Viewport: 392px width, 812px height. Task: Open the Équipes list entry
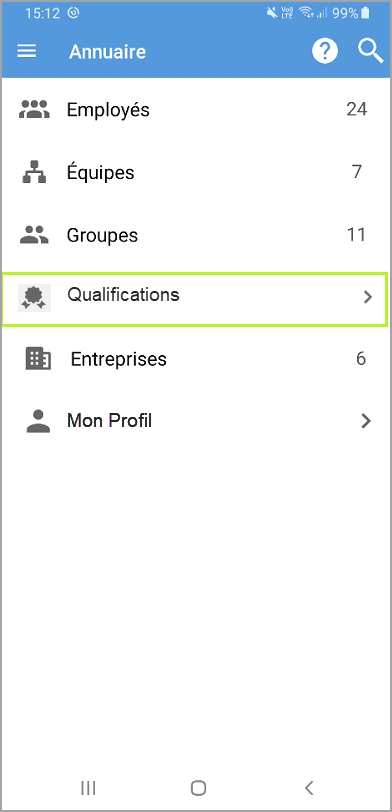[196, 172]
